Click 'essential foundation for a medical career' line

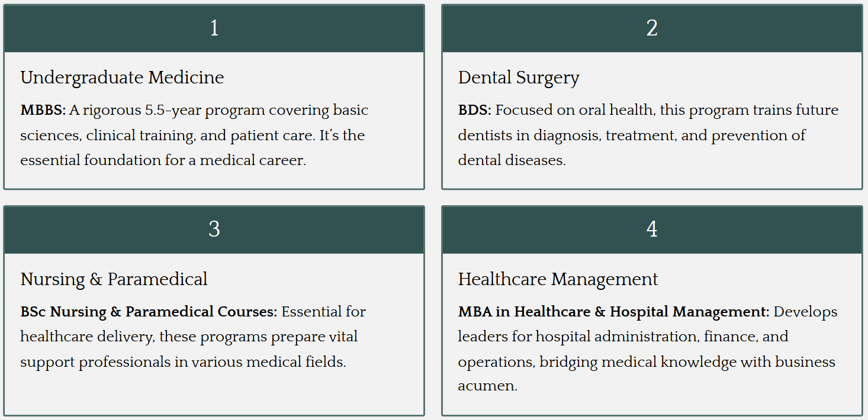163,160
